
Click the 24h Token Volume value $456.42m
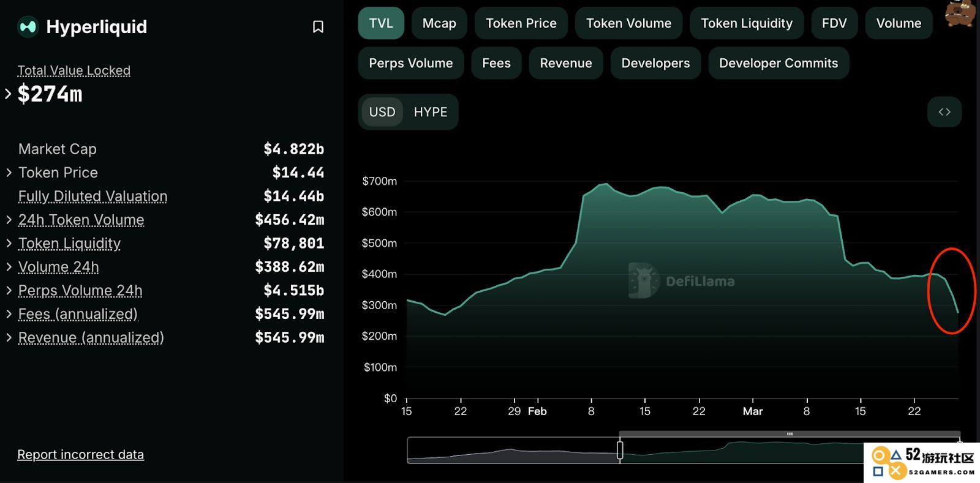290,220
